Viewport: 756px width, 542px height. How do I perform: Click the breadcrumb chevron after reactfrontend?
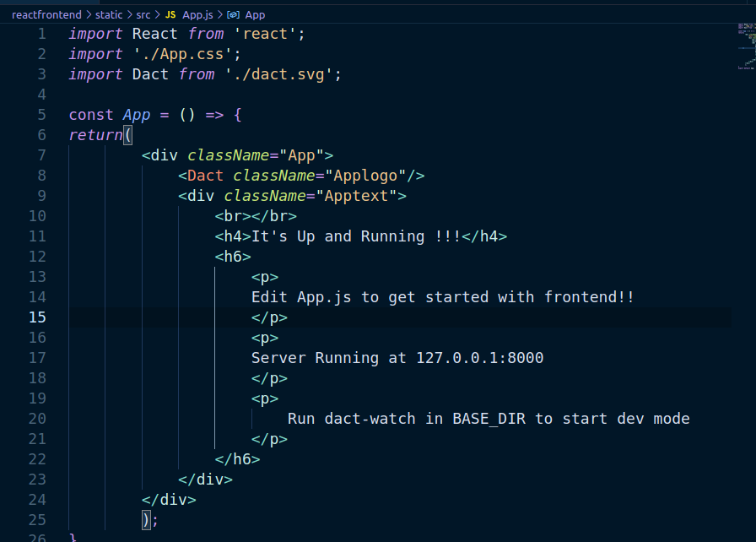(89, 15)
